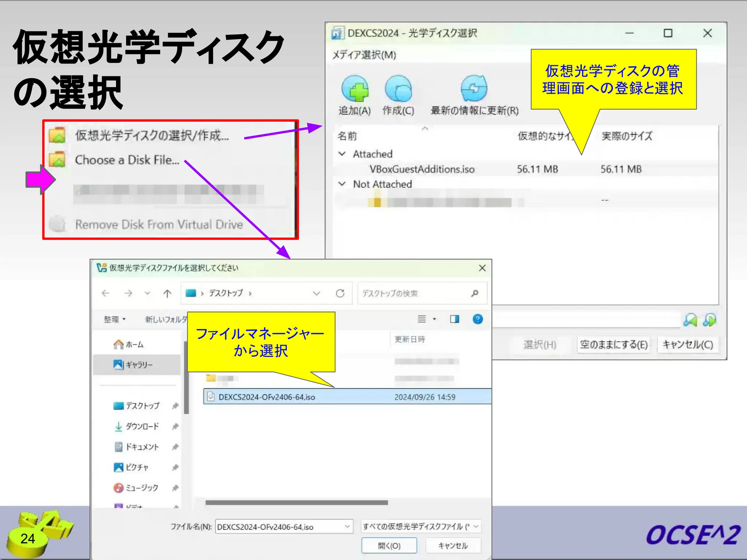Click the up-one-level arrow
The height and width of the screenshot is (560, 747).
pos(167,293)
